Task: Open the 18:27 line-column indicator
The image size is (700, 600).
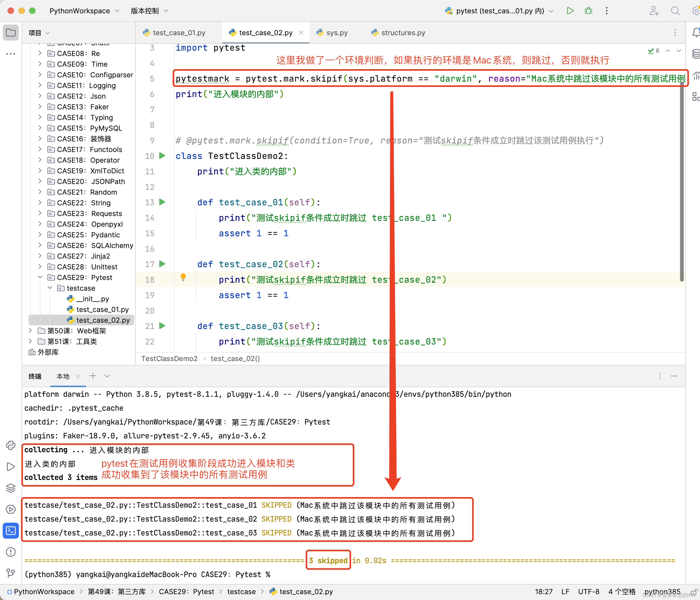Action: tap(544, 591)
